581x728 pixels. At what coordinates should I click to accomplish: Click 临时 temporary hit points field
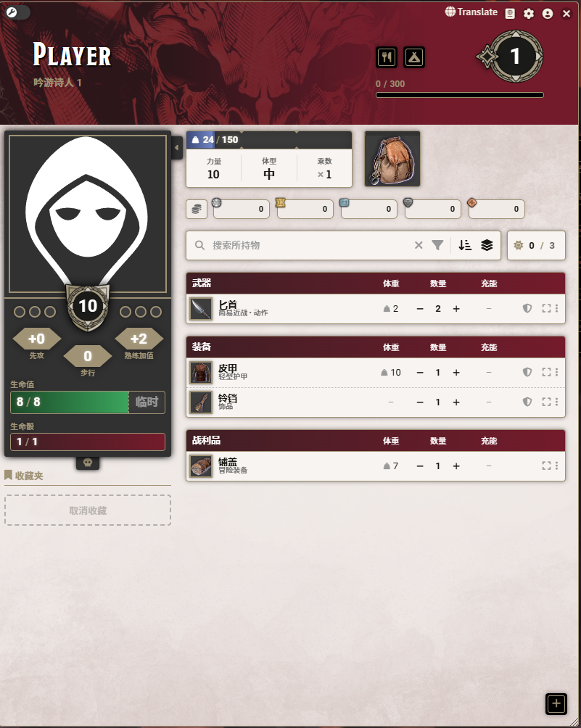tap(147, 402)
